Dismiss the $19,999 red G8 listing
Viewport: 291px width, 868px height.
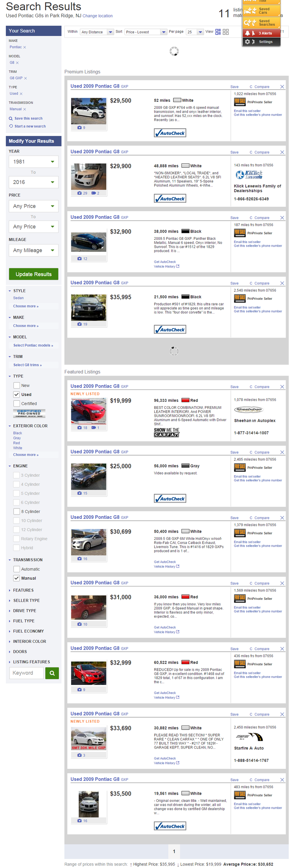coord(282,387)
